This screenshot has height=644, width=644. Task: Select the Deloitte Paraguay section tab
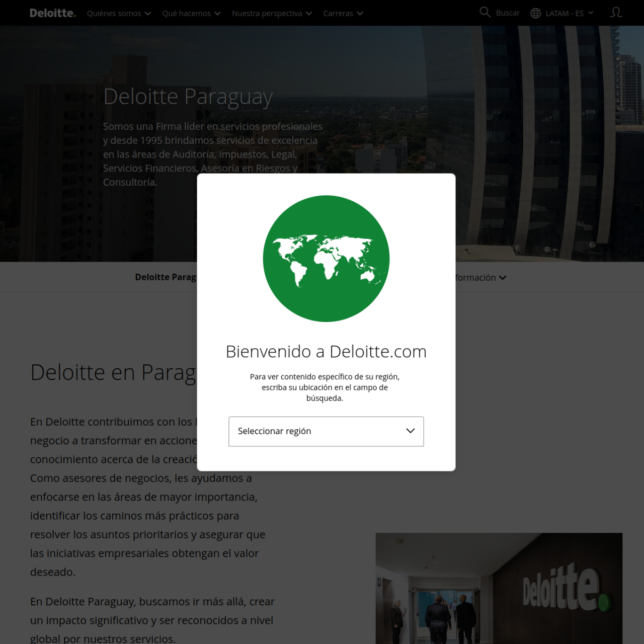(x=166, y=277)
